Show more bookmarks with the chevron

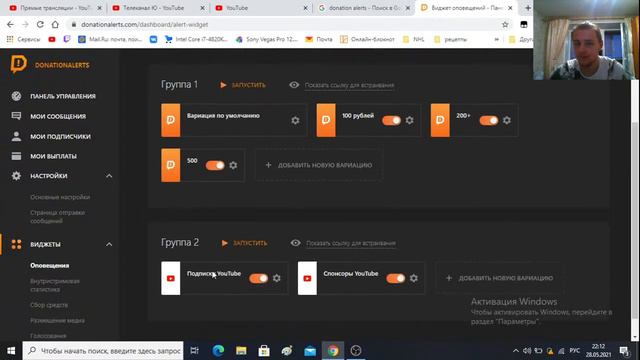coord(497,39)
